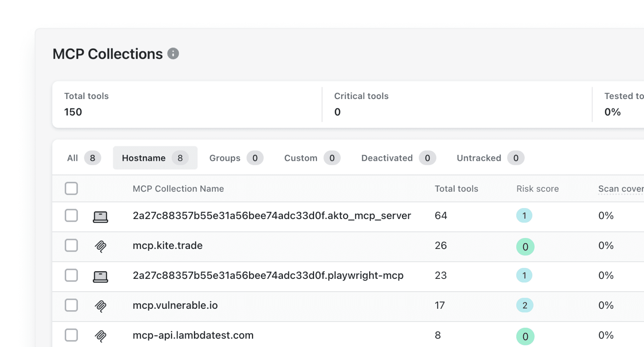Sort by the MCP Collection Name column
This screenshot has width=644, height=347.
coord(178,188)
